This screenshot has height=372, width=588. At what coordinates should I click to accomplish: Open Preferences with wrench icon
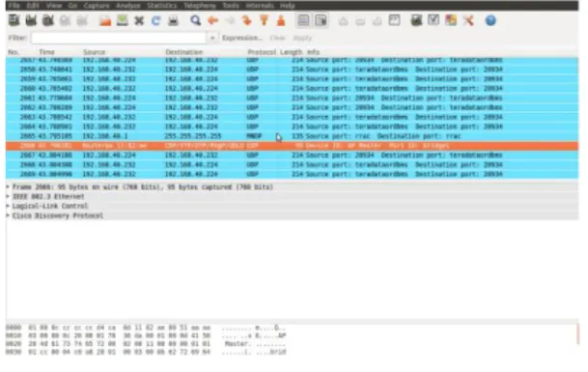point(468,20)
